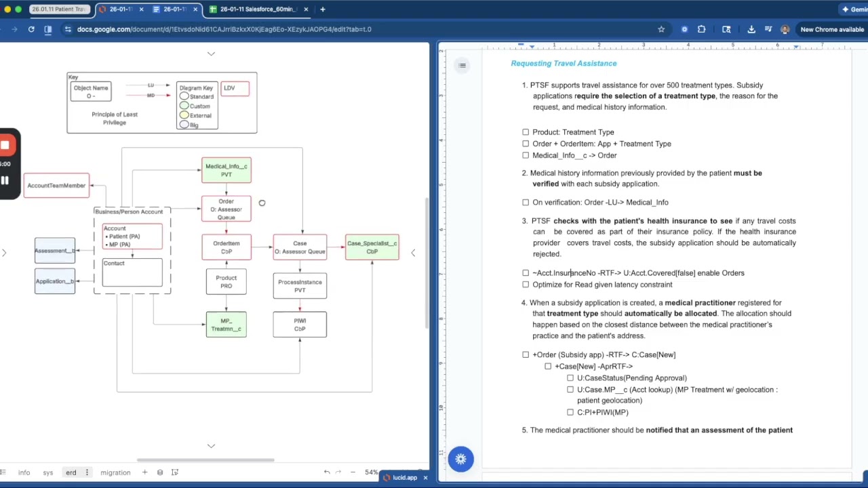This screenshot has width=868, height=488.
Task: Open the 54% zoom level dropdown
Action: click(372, 472)
